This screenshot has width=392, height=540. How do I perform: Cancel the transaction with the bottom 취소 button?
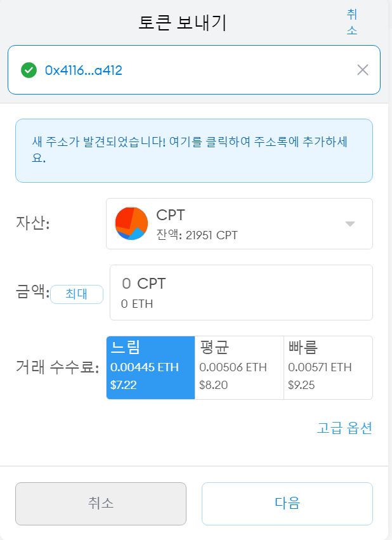tap(101, 504)
